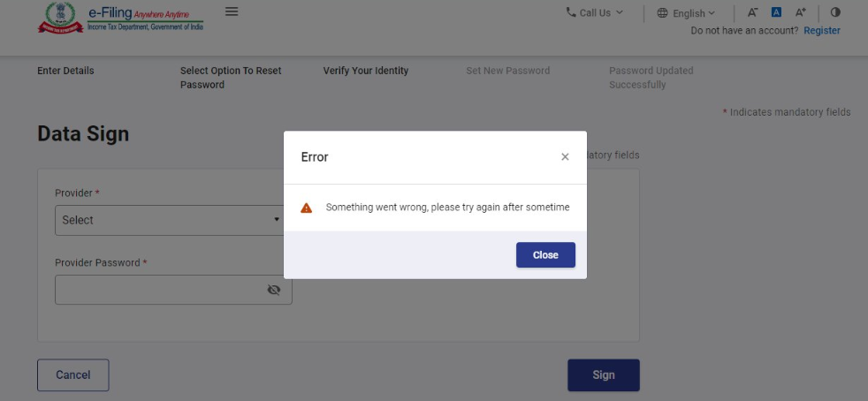Show provider password with eye icon
The width and height of the screenshot is (868, 401).
274,290
